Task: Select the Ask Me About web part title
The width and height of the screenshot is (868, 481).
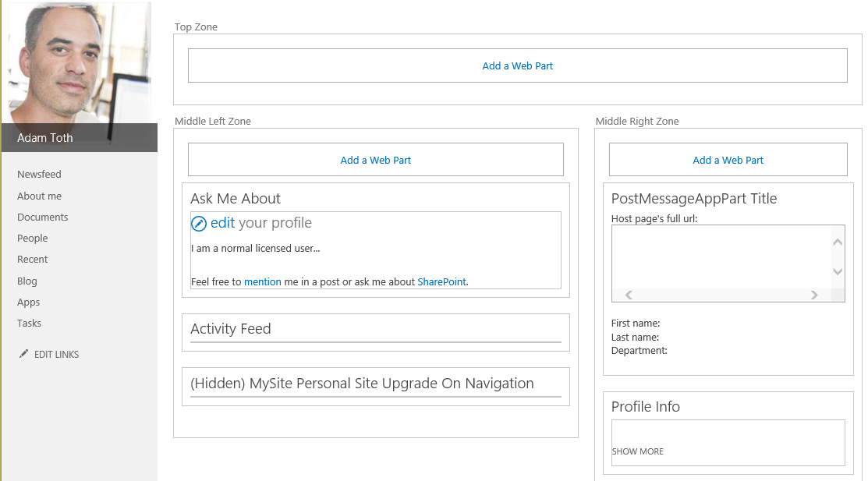Action: coord(236,198)
